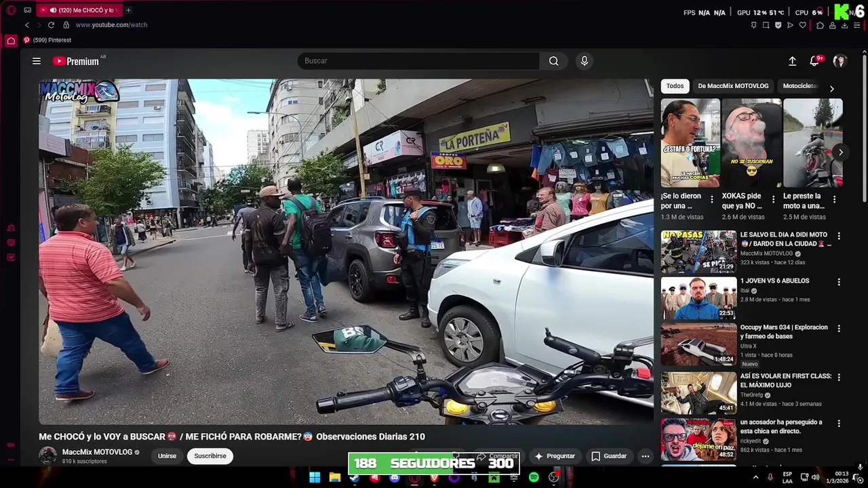Click the Suscribirse button
Viewport: 868px width, 488px height.
pyautogui.click(x=210, y=456)
